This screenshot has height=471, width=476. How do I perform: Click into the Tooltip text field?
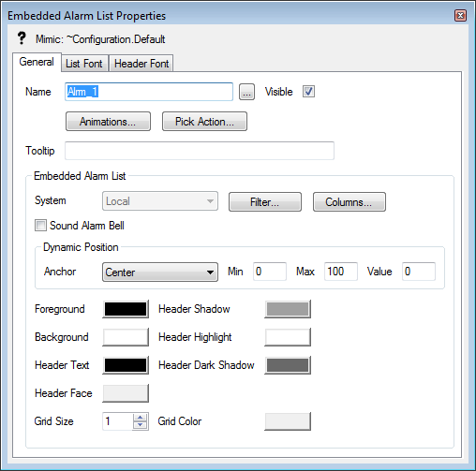pos(200,151)
